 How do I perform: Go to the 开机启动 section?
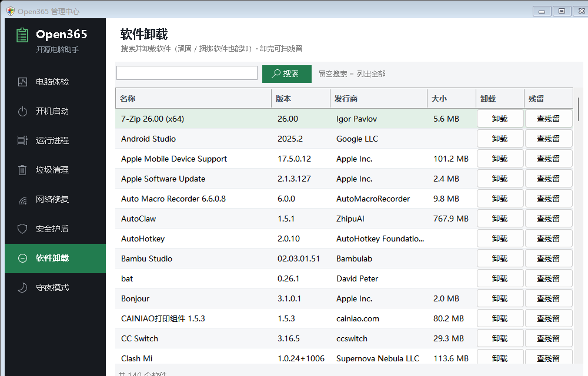(55, 111)
